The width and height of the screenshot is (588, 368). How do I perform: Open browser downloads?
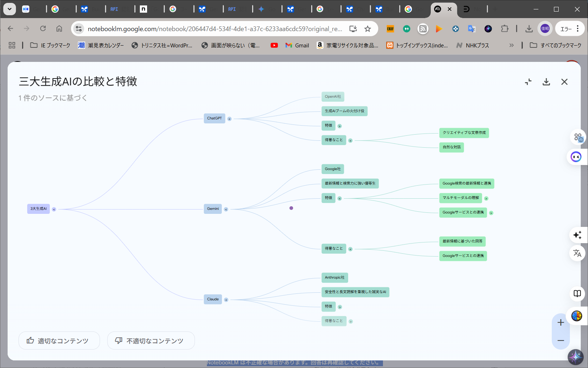529,29
